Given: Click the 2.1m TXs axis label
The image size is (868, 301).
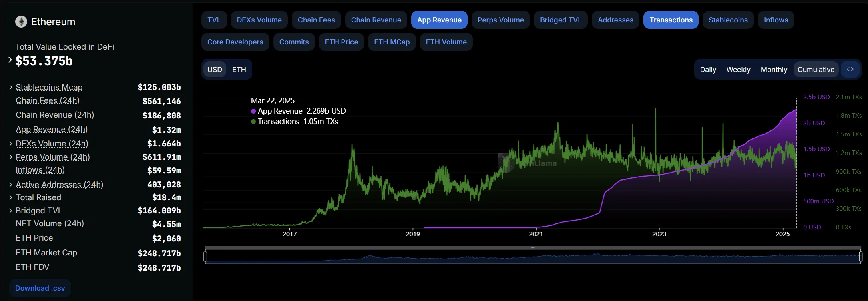Looking at the screenshot, I should 849,97.
